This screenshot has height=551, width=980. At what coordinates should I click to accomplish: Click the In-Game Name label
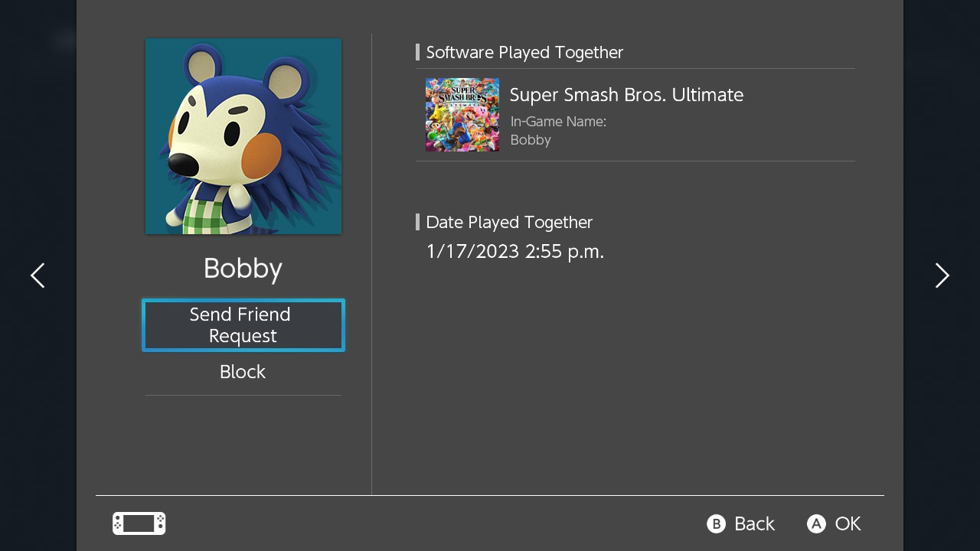pos(558,121)
